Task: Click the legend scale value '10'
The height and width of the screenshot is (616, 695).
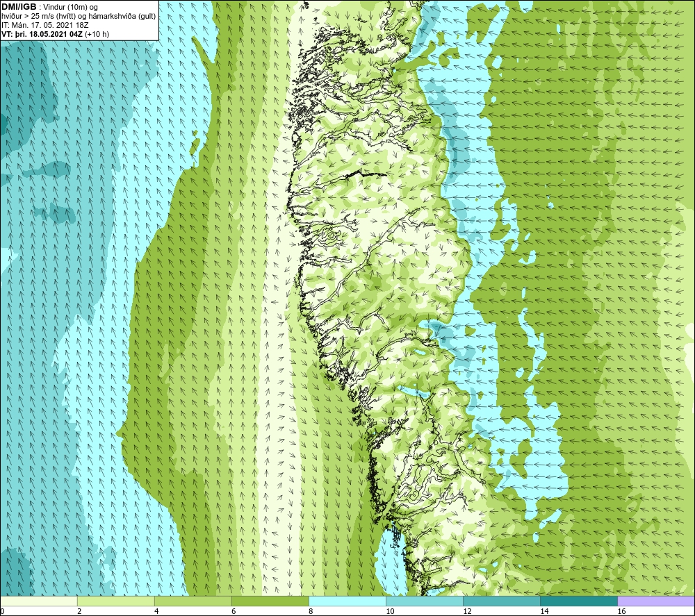Action: click(x=390, y=611)
